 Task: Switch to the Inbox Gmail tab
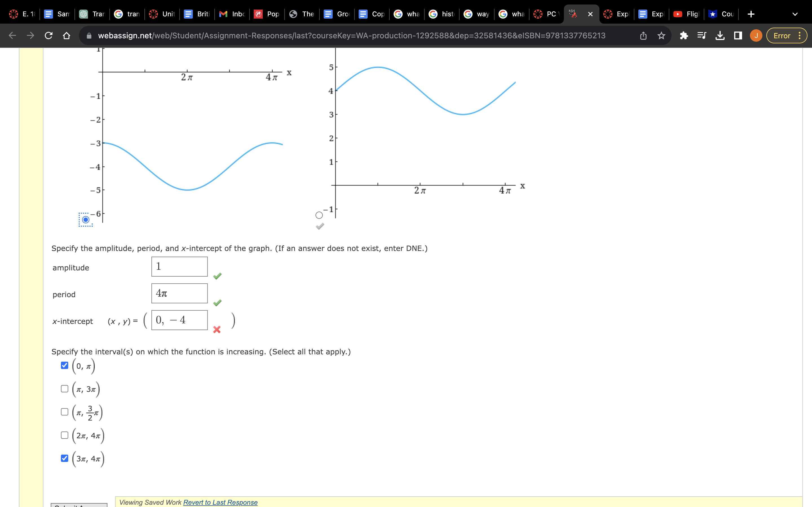[232, 14]
